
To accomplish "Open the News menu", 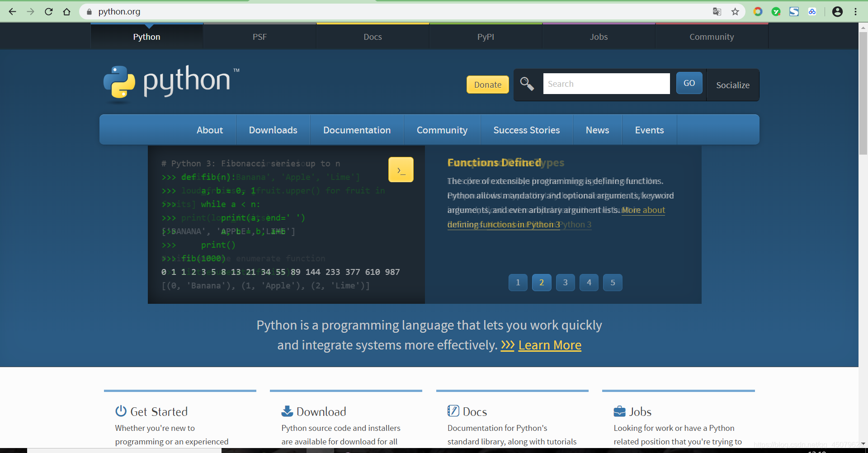I will pos(598,130).
